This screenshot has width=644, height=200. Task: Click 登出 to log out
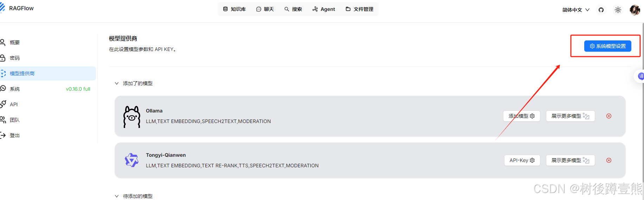click(x=48, y=135)
